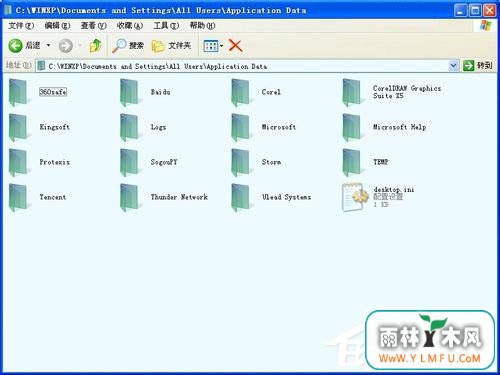Click the 转到 Go button

coord(478,65)
